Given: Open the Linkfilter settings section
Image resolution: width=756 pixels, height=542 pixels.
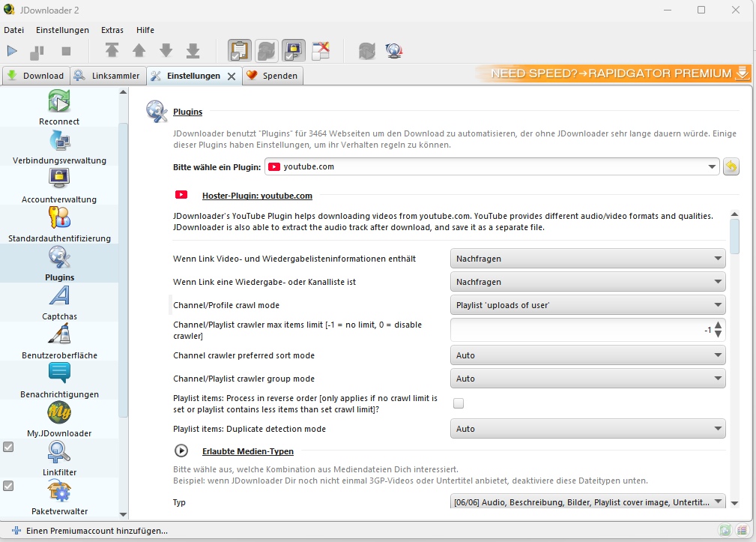Looking at the screenshot, I should click(x=59, y=459).
